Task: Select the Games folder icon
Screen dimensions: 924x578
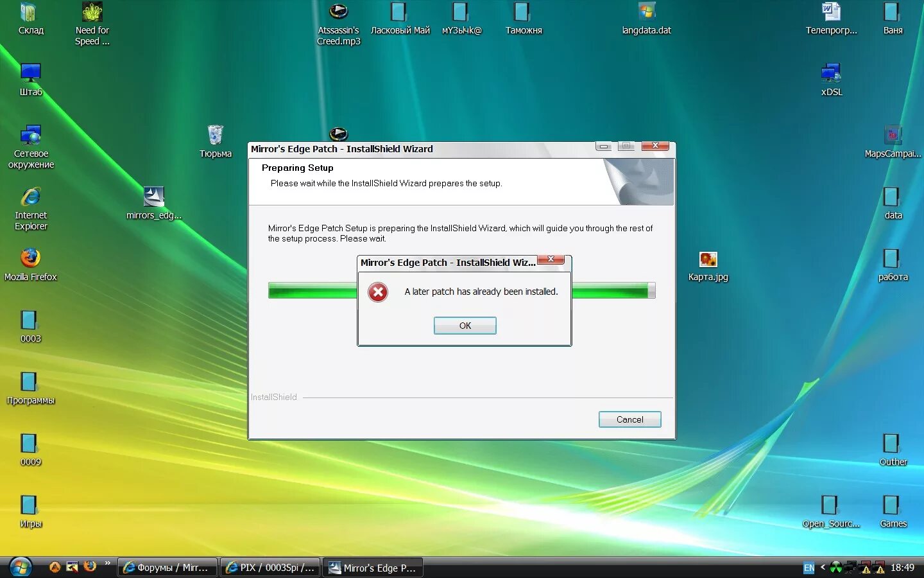Action: coord(893,512)
